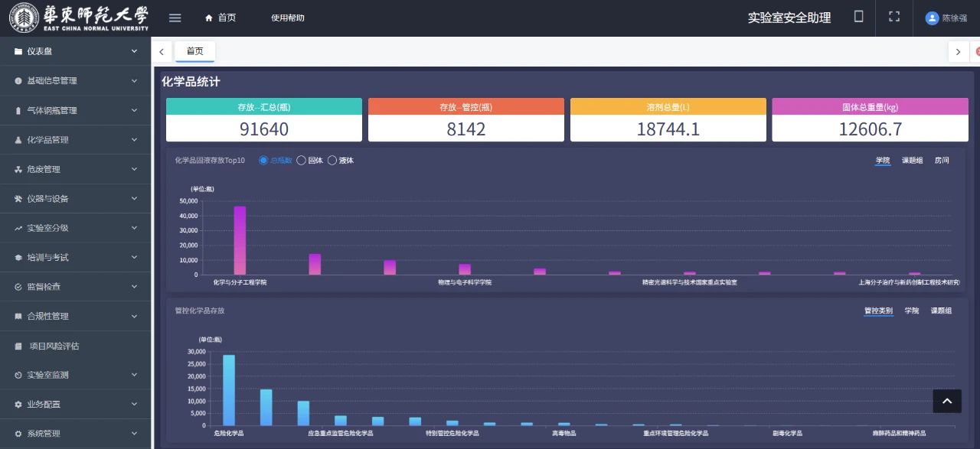Switch 管控化学品存放 chart to 学院 view
980x449 pixels.
pos(912,311)
